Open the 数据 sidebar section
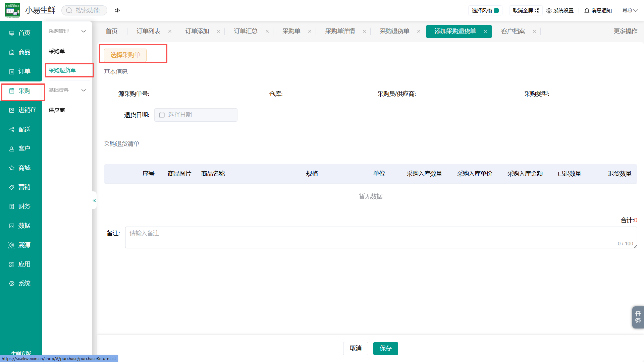644x362 pixels. pos(20,226)
